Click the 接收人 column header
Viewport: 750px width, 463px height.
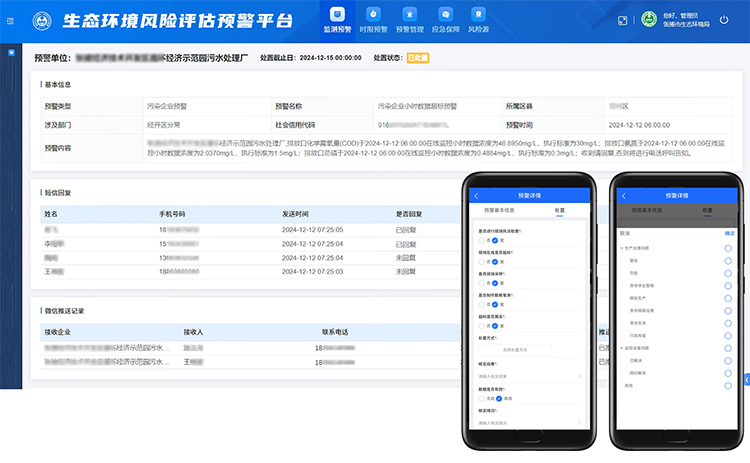pyautogui.click(x=193, y=332)
